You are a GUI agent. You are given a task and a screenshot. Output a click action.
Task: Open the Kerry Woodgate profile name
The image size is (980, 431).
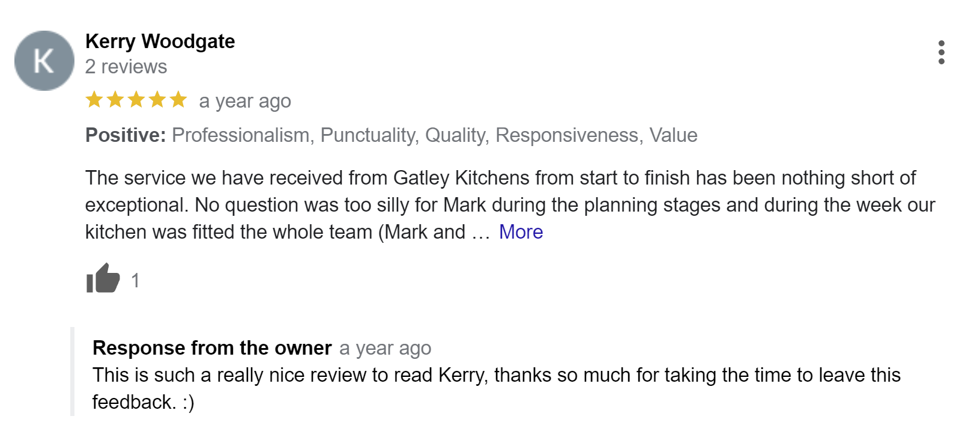click(160, 41)
